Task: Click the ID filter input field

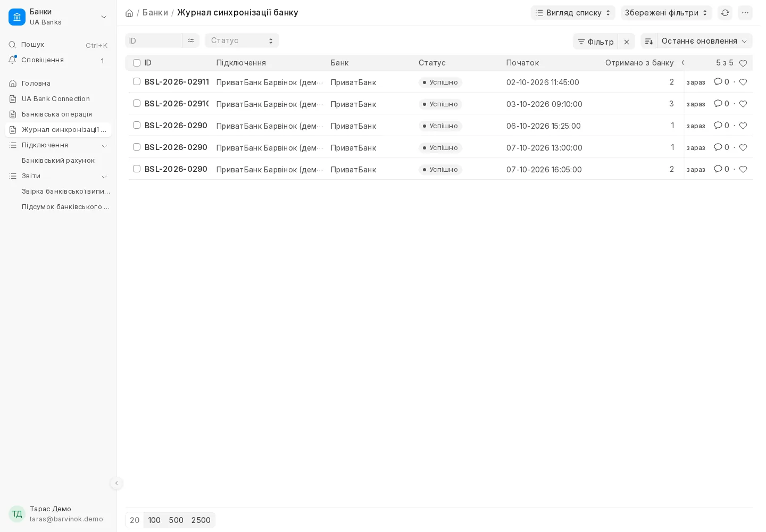Action: (x=154, y=40)
